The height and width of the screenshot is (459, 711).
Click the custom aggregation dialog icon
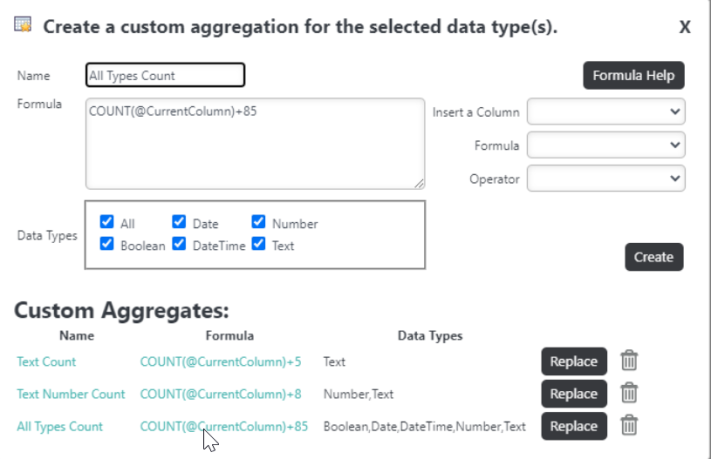coord(23,24)
